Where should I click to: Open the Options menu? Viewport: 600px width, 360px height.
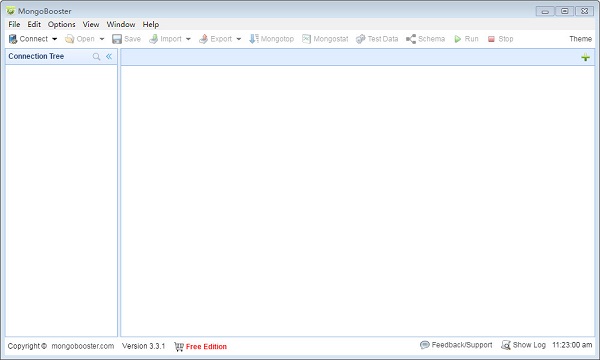coord(62,24)
